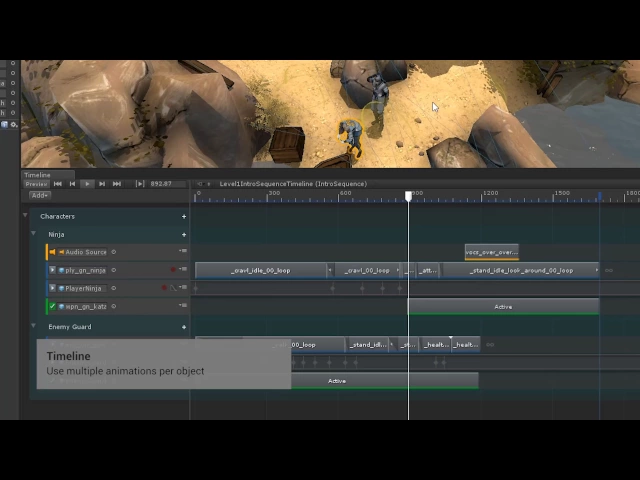Toggle recording on the ply_gn_ninja track
Screen dimensions: 640x480
point(173,269)
